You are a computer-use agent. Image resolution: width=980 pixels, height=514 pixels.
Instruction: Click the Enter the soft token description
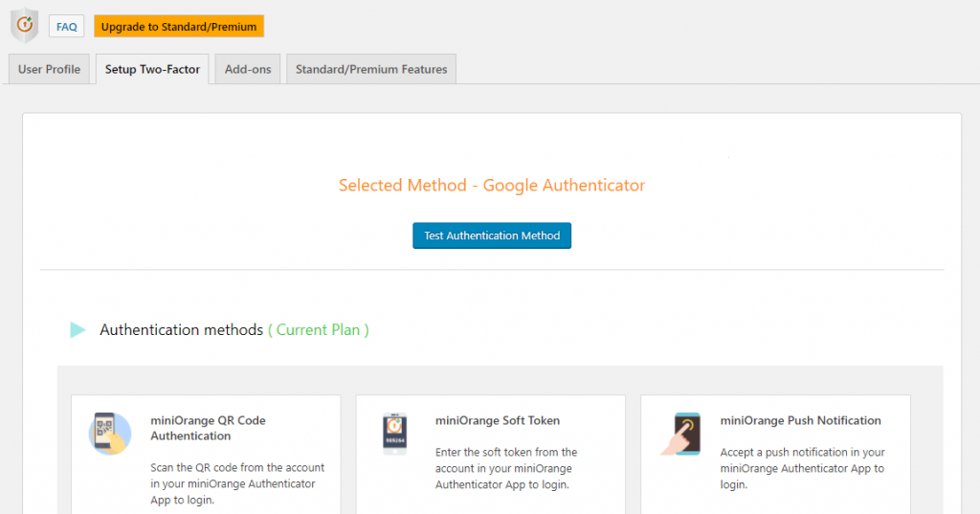click(x=506, y=468)
